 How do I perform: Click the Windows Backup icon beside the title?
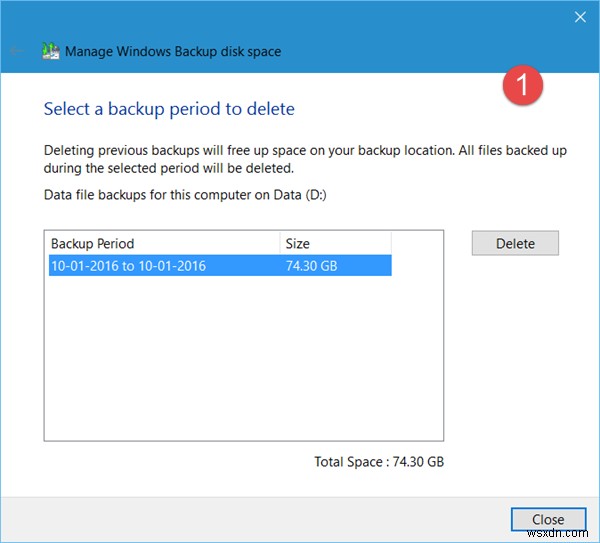[51, 51]
